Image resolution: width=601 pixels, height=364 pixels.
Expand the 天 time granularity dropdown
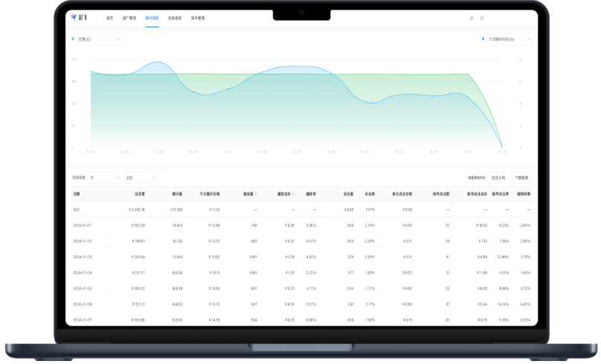pyautogui.click(x=104, y=178)
